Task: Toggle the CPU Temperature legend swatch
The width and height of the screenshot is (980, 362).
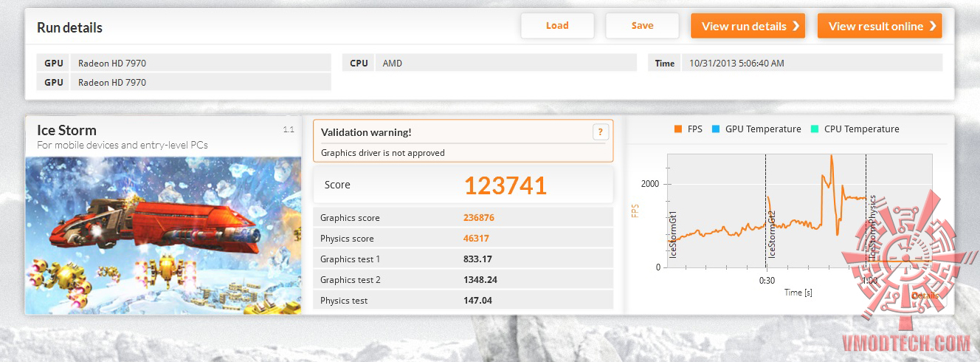Action: pos(814,129)
